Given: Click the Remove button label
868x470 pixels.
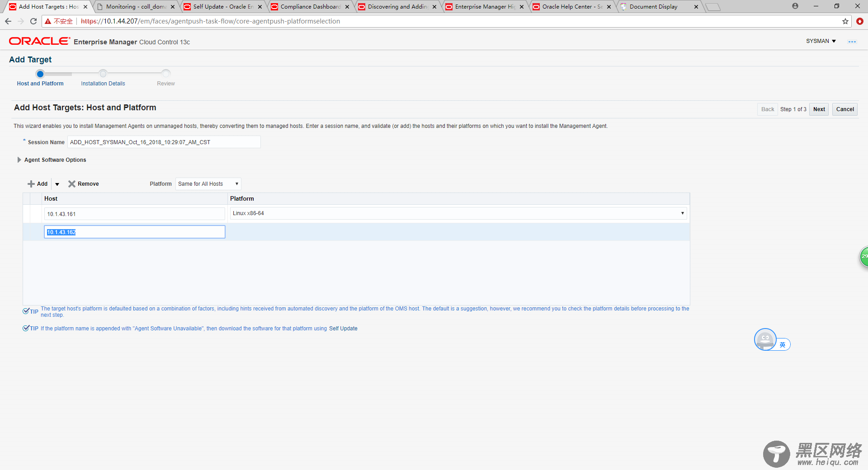Looking at the screenshot, I should (88, 184).
